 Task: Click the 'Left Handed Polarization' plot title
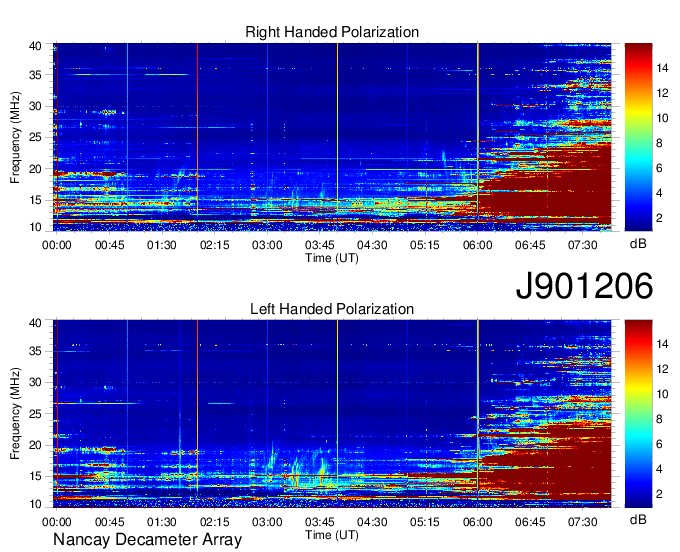(332, 309)
